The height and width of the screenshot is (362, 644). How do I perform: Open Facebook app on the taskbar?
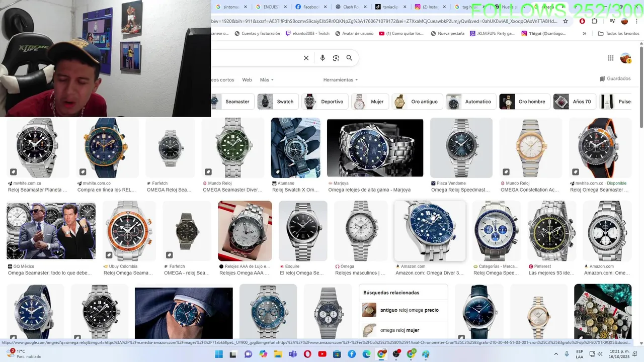click(352, 354)
